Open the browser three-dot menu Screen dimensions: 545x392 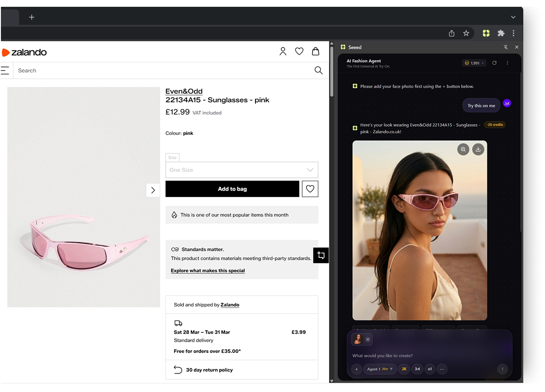pos(513,33)
